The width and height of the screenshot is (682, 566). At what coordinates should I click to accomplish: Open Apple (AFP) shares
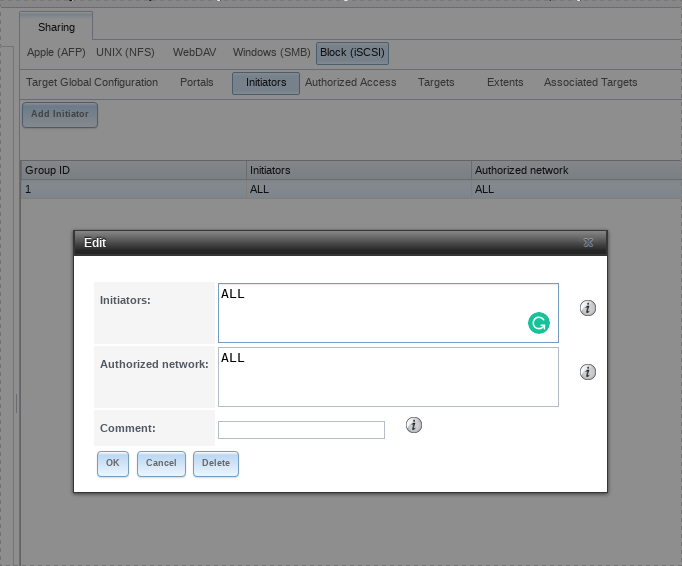(56, 52)
